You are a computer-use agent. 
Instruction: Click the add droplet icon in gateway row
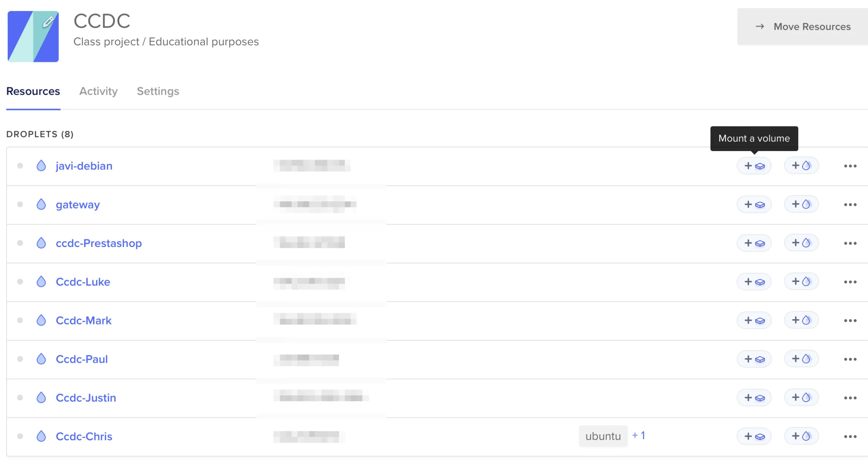(801, 205)
